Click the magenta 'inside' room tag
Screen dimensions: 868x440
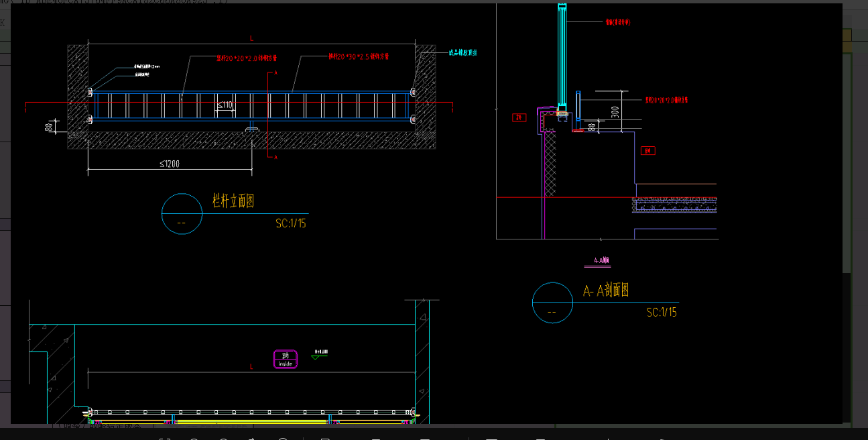[x=286, y=360]
